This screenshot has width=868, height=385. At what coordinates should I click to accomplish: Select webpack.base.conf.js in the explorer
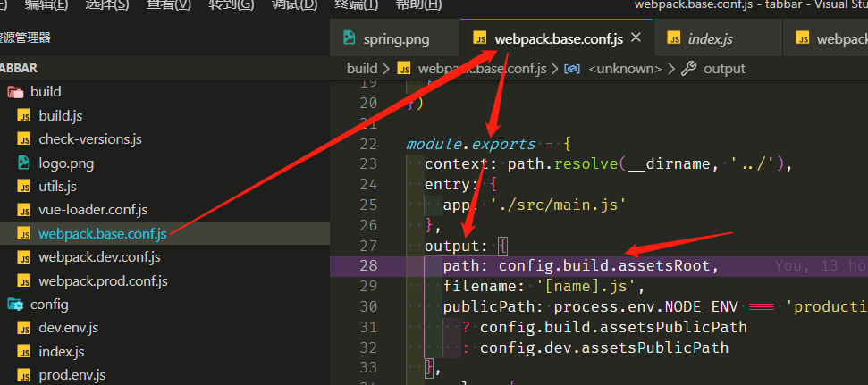coord(103,233)
